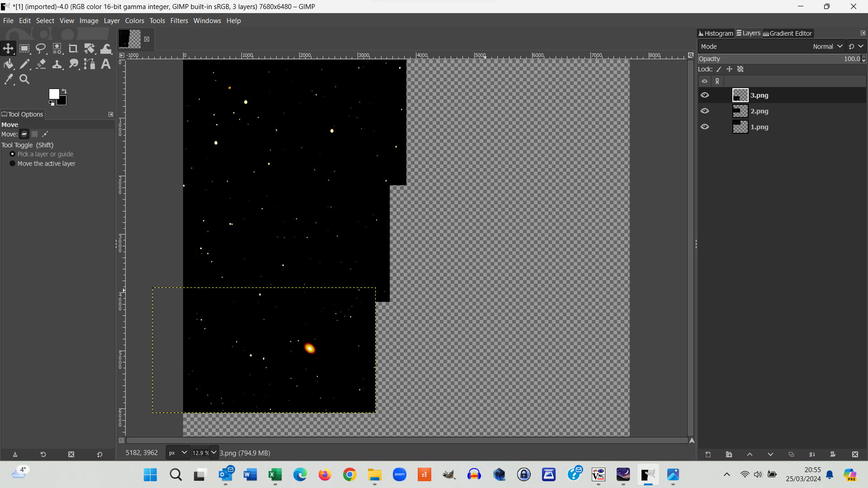Choose 'Pick a layer or guide' option
Viewport: 868px width, 488px height.
(42, 154)
